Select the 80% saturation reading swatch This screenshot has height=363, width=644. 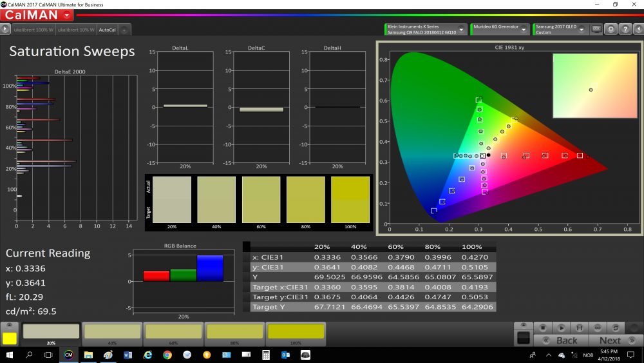(x=234, y=333)
